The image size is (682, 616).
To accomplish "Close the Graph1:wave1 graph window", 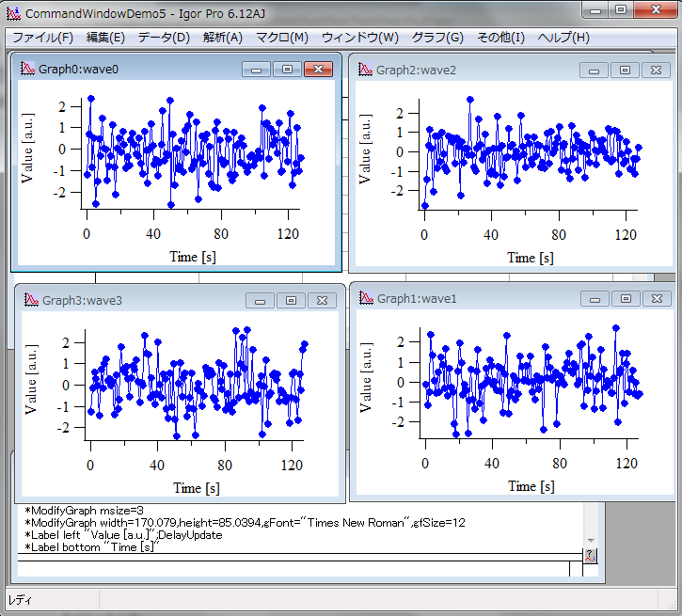I will pyautogui.click(x=656, y=298).
